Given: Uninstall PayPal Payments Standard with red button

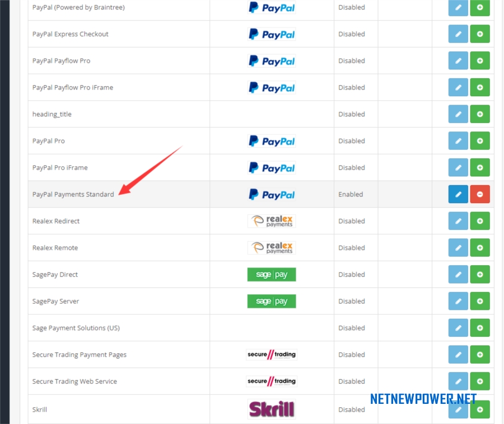Looking at the screenshot, I should click(480, 194).
